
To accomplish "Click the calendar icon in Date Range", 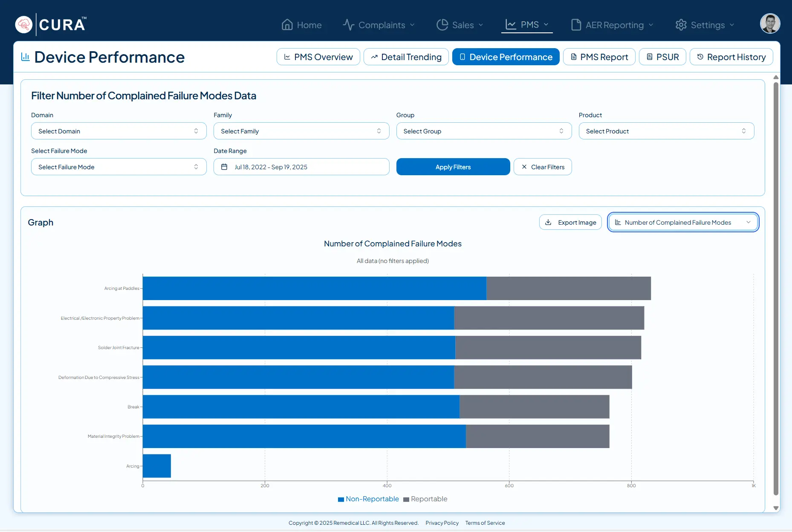I will tap(224, 167).
